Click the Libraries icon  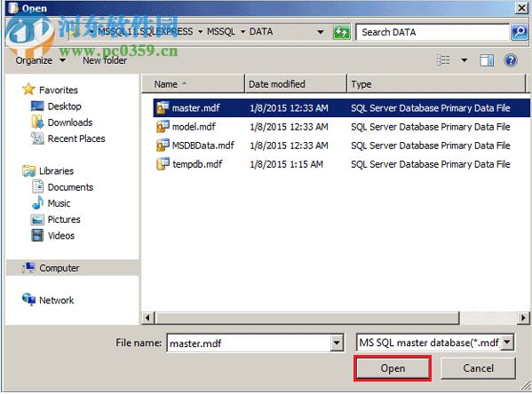(x=28, y=170)
